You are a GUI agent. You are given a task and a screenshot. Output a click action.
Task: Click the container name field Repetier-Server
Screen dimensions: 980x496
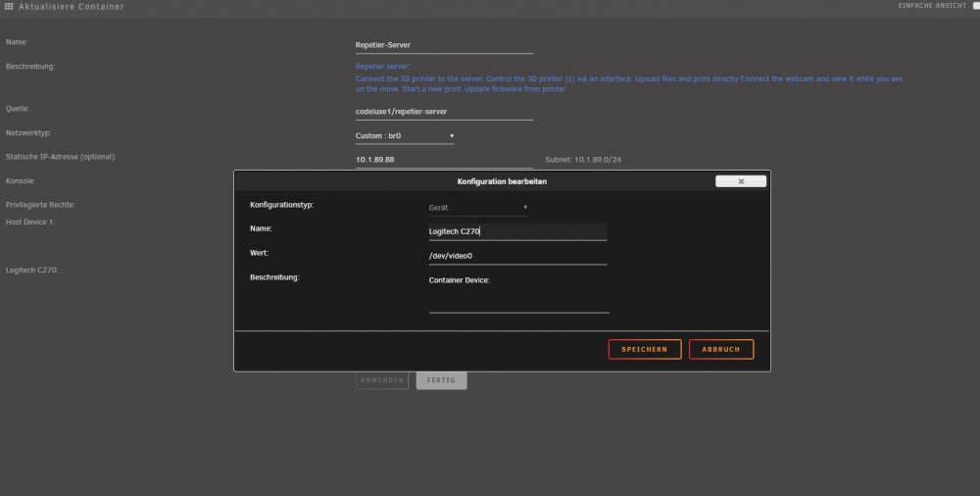(x=444, y=45)
